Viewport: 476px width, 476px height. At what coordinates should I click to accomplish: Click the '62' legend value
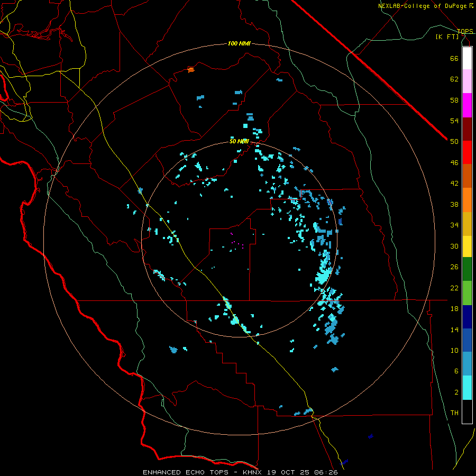pyautogui.click(x=454, y=79)
